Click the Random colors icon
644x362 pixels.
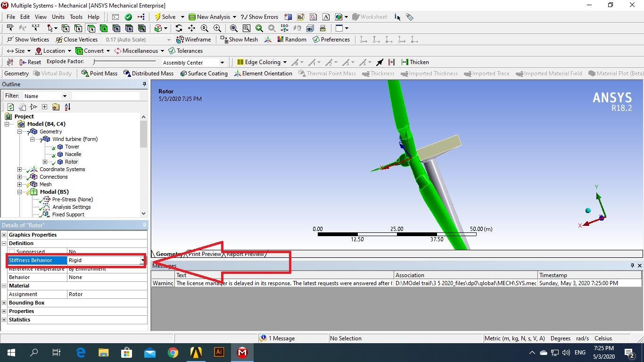click(291, 40)
